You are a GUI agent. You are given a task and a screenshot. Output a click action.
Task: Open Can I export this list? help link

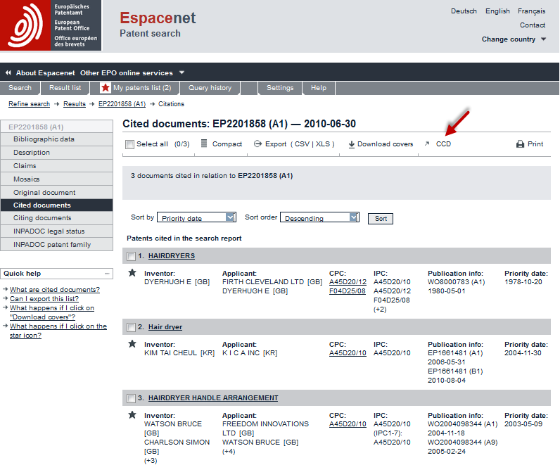44,298
